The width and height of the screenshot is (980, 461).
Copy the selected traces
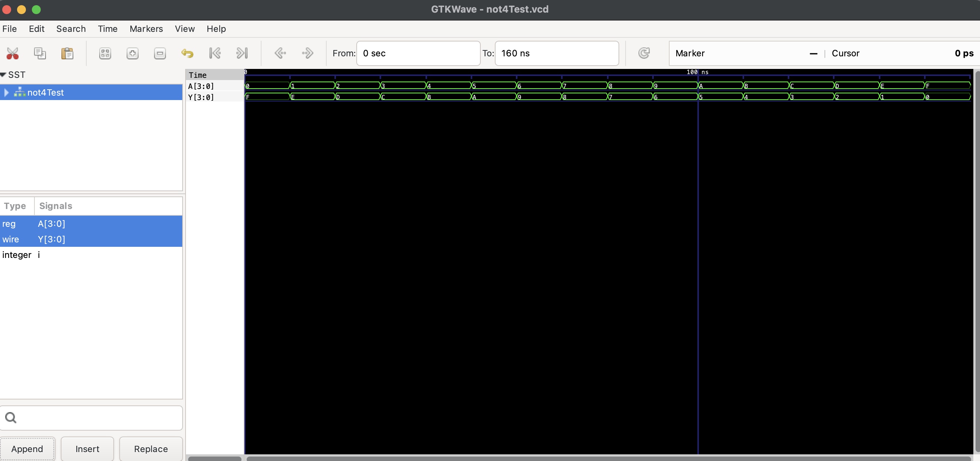click(x=40, y=53)
